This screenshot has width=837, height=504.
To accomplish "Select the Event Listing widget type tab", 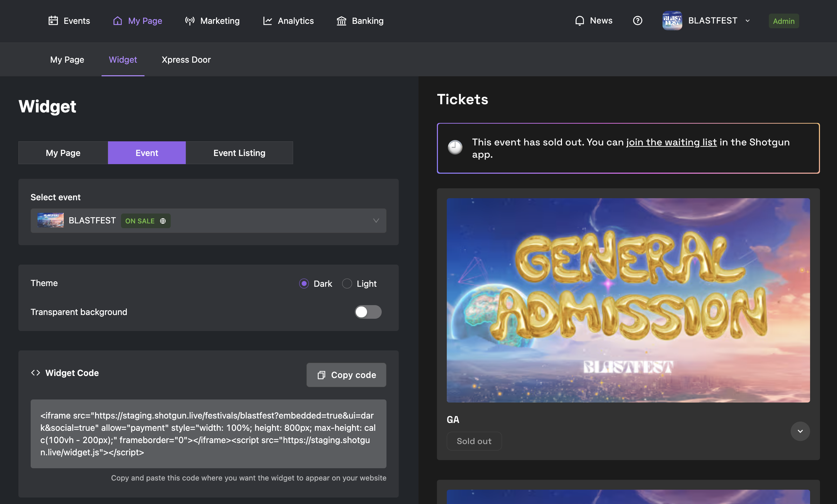I will click(239, 153).
